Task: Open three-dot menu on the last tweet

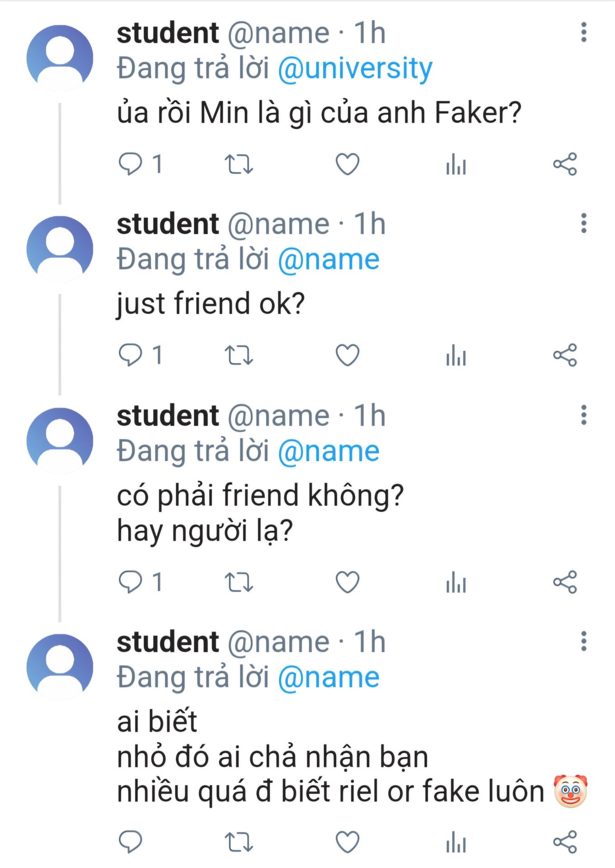Action: coord(584,642)
